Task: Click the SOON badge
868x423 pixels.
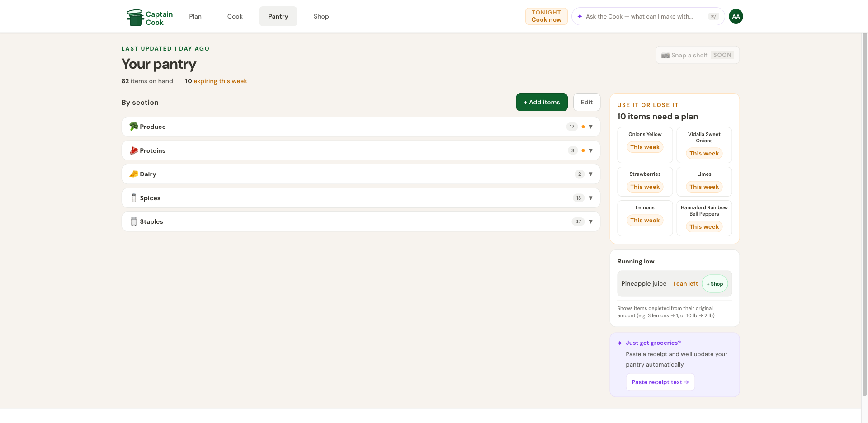Action: pyautogui.click(x=722, y=55)
